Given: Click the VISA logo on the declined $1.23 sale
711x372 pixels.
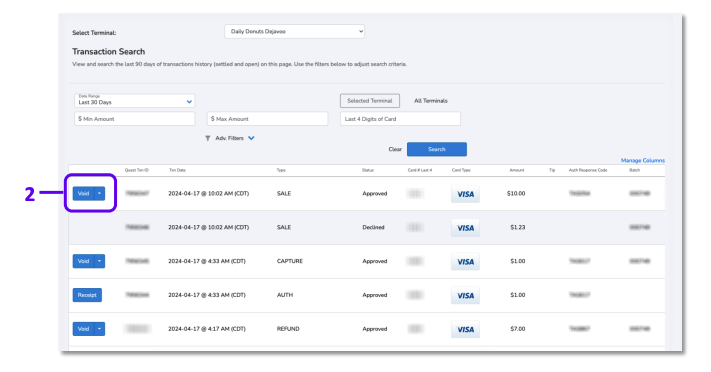Looking at the screenshot, I should [x=465, y=228].
